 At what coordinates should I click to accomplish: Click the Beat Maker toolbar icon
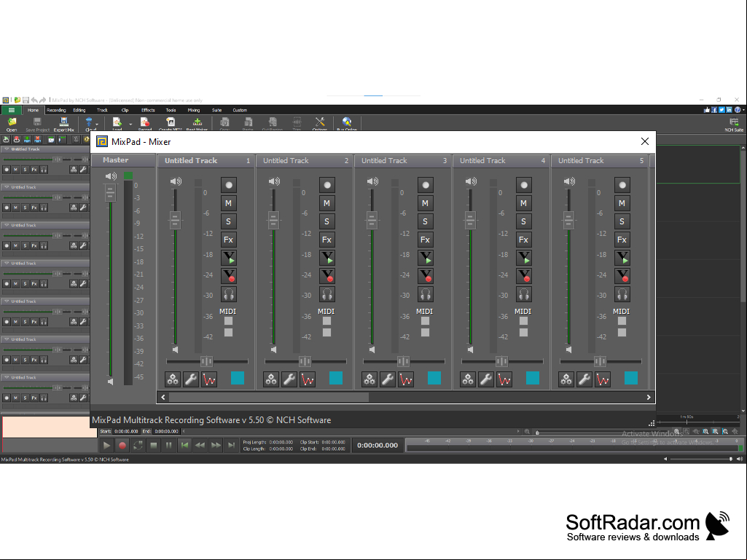pyautogui.click(x=197, y=124)
